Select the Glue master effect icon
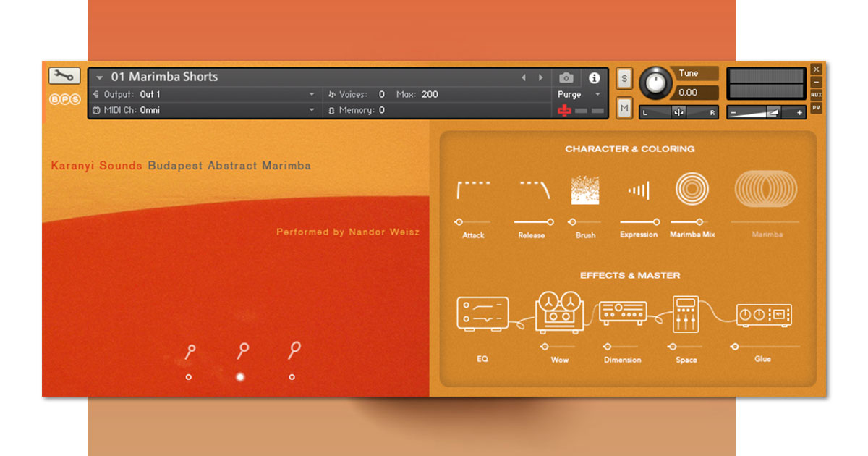Image resolution: width=868 pixels, height=456 pixels. (763, 314)
